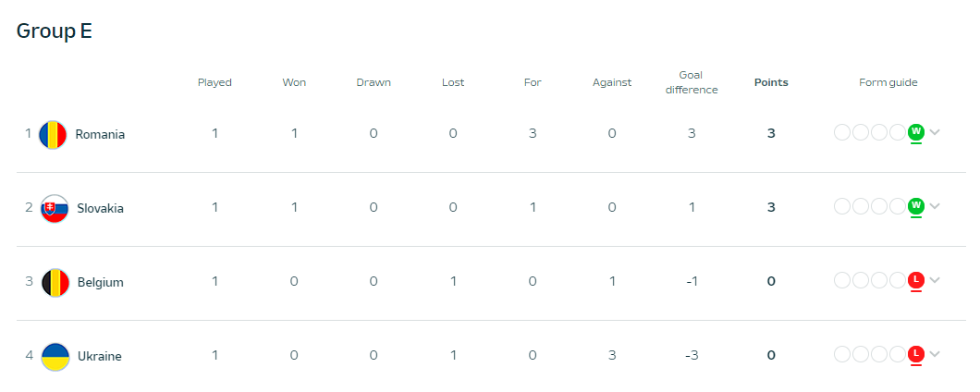
Task: Click the Group E heading
Action: coord(55,31)
